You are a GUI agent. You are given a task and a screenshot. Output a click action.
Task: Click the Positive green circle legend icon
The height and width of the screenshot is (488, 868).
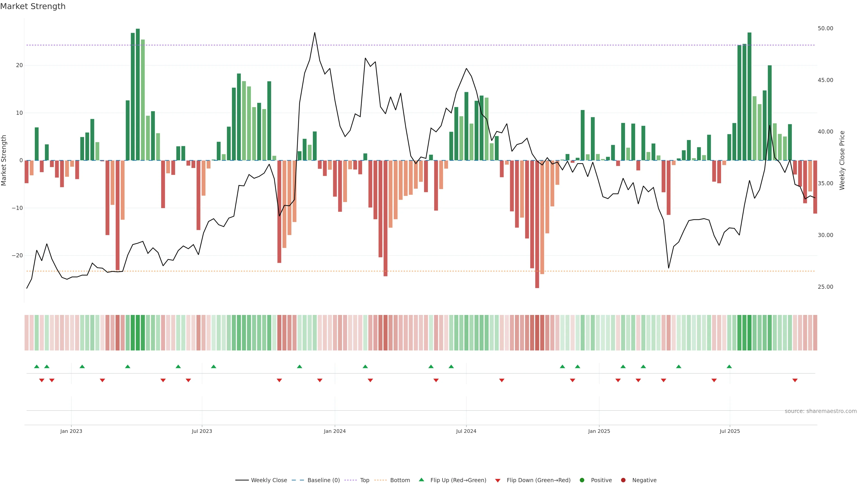[582, 480]
